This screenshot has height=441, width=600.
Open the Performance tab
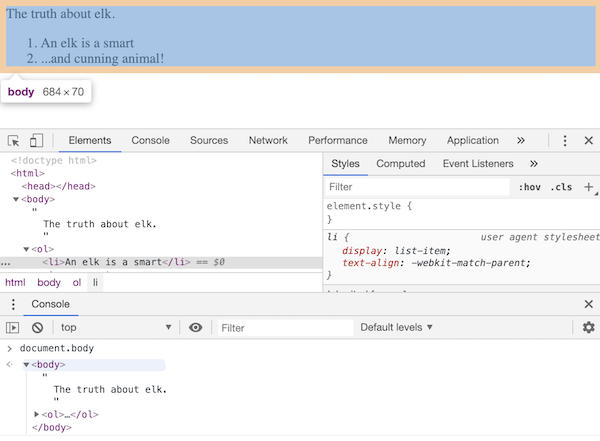[x=338, y=140]
